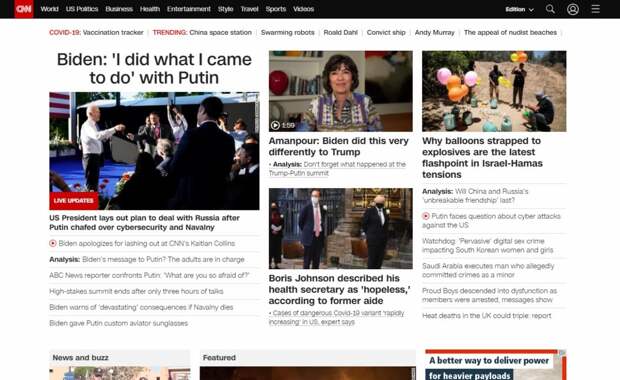Expand the Edition dropdown
Image resolution: width=620 pixels, height=380 pixels.
[x=520, y=9]
